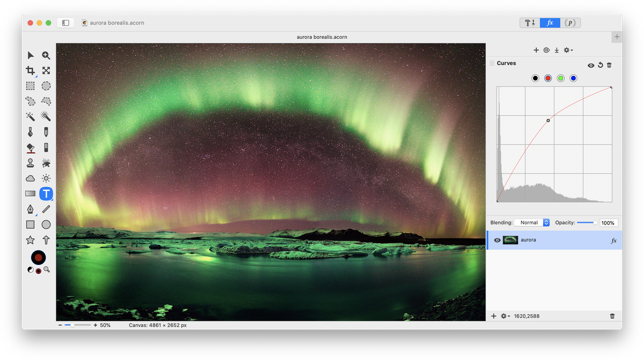
Task: Zoom out with the minus button
Action: click(x=60, y=325)
